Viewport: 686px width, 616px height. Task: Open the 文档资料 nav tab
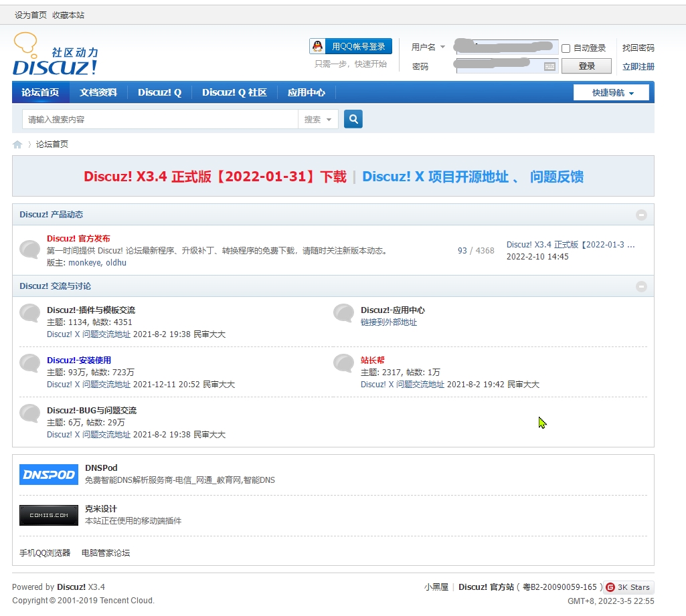[98, 92]
